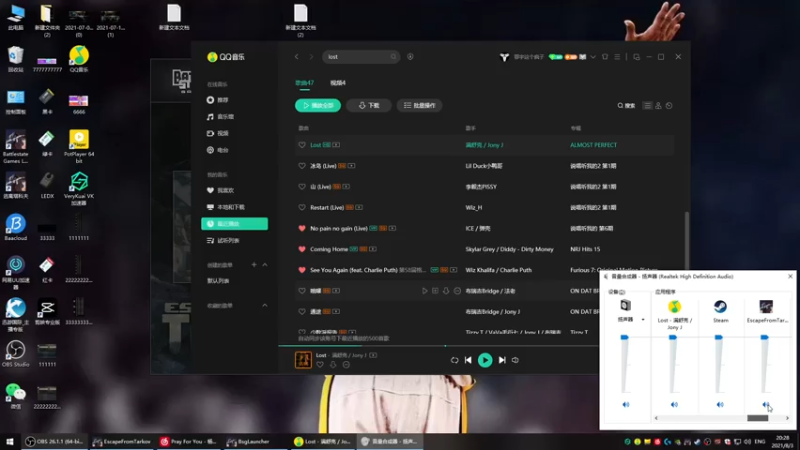The image size is (800, 450).
Task: Open the now-playing album cover thumbnail
Action: coord(304,360)
